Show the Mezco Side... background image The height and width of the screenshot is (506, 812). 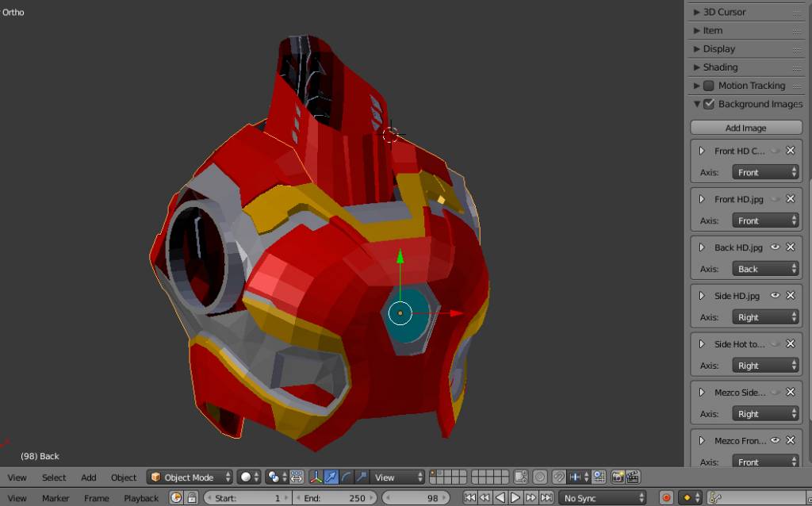coord(775,392)
